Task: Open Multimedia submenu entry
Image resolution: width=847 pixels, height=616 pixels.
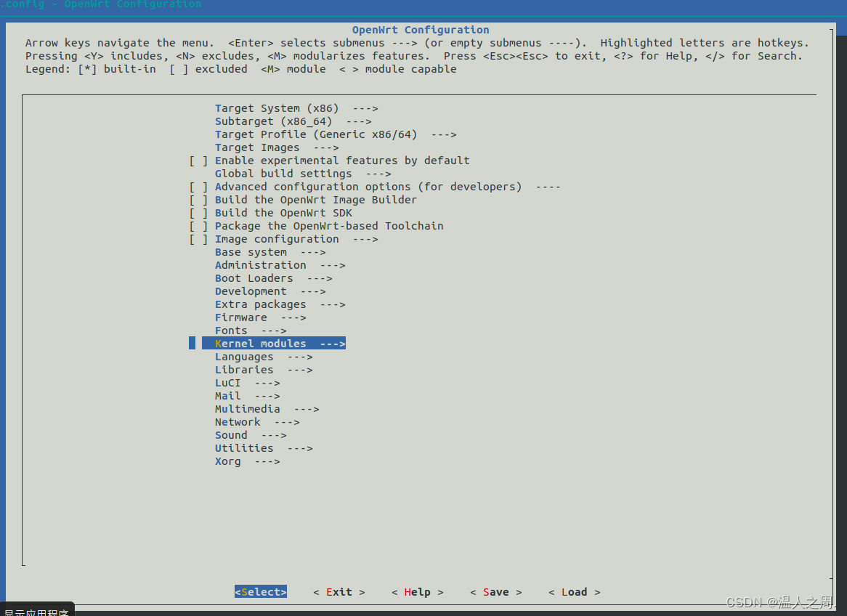Action: (x=267, y=409)
